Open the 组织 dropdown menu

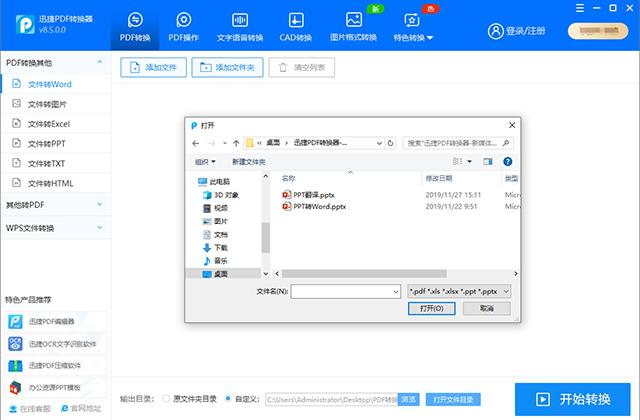[x=205, y=162]
